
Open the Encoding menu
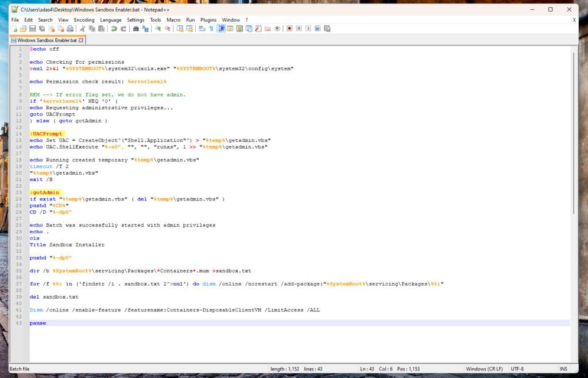pos(84,20)
